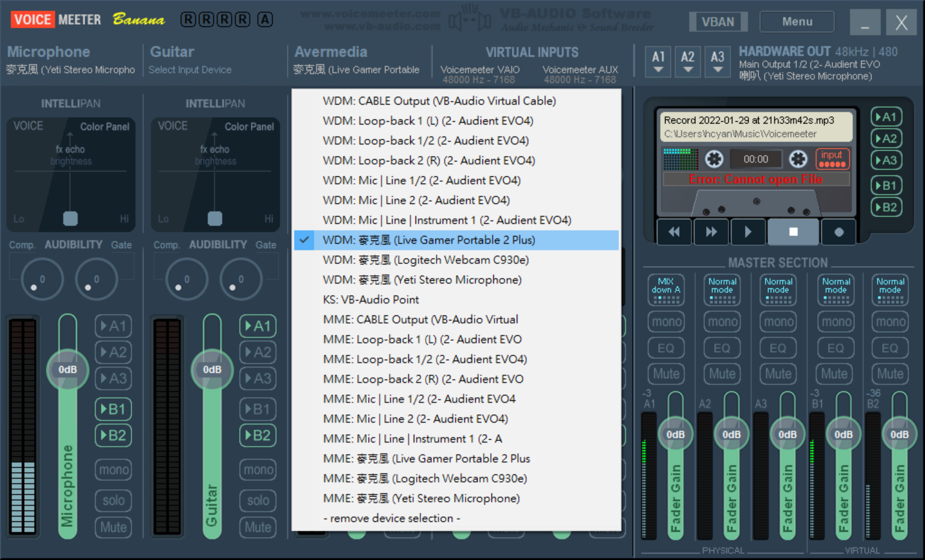This screenshot has width=925, height=560.
Task: Route Microphone strip to A3
Action: [114, 378]
